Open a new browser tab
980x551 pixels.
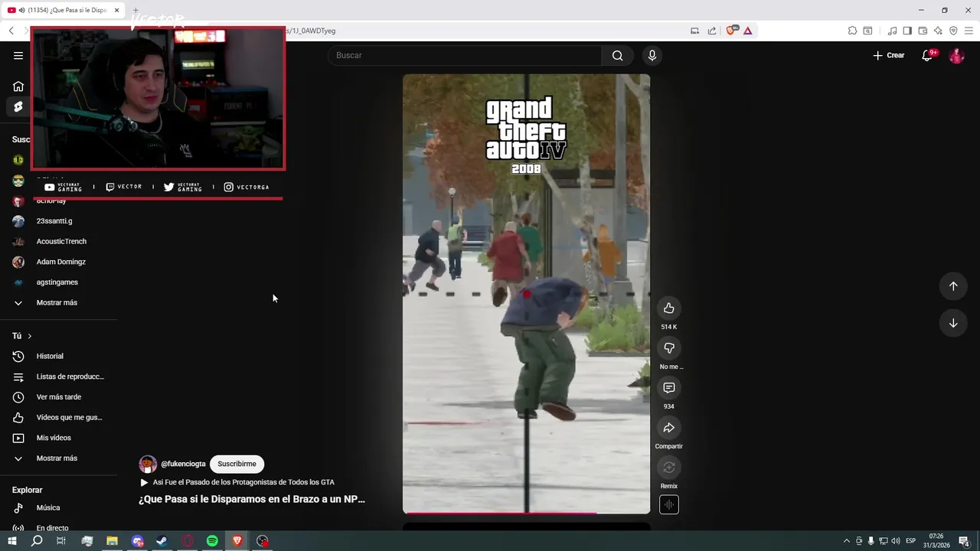pyautogui.click(x=136, y=10)
